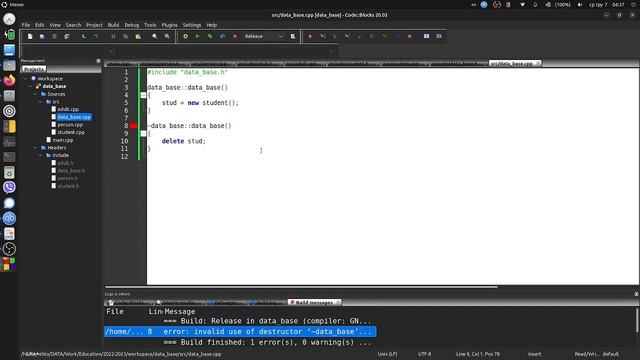The width and height of the screenshot is (640, 360).
Task: Click the Next line debug icon
Action: click(335, 36)
